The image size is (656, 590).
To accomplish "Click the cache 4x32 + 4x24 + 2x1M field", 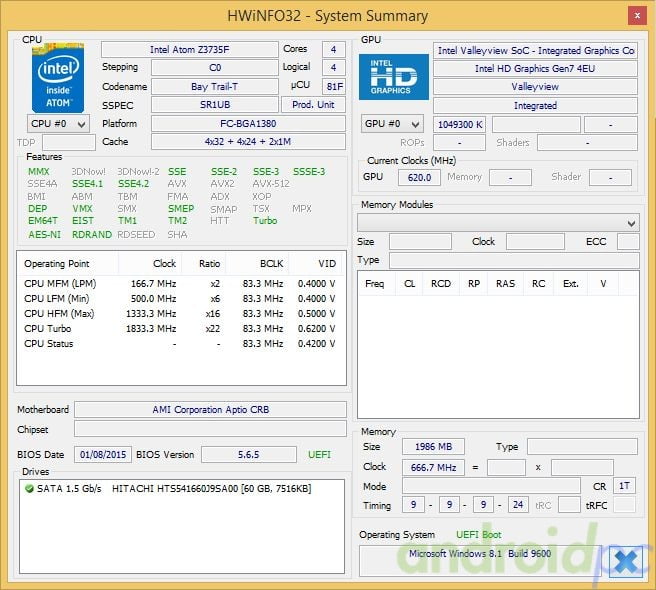I will pos(248,141).
